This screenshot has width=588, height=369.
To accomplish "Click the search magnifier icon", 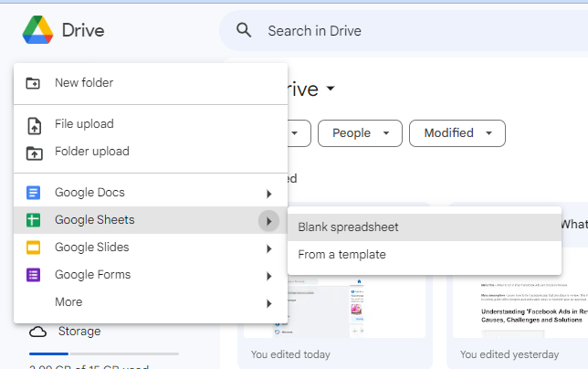I will pos(244,30).
